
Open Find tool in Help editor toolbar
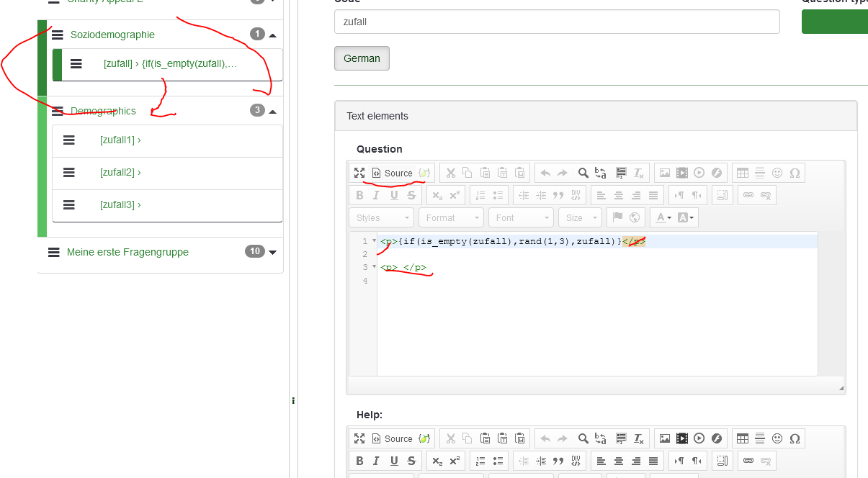tap(583, 438)
